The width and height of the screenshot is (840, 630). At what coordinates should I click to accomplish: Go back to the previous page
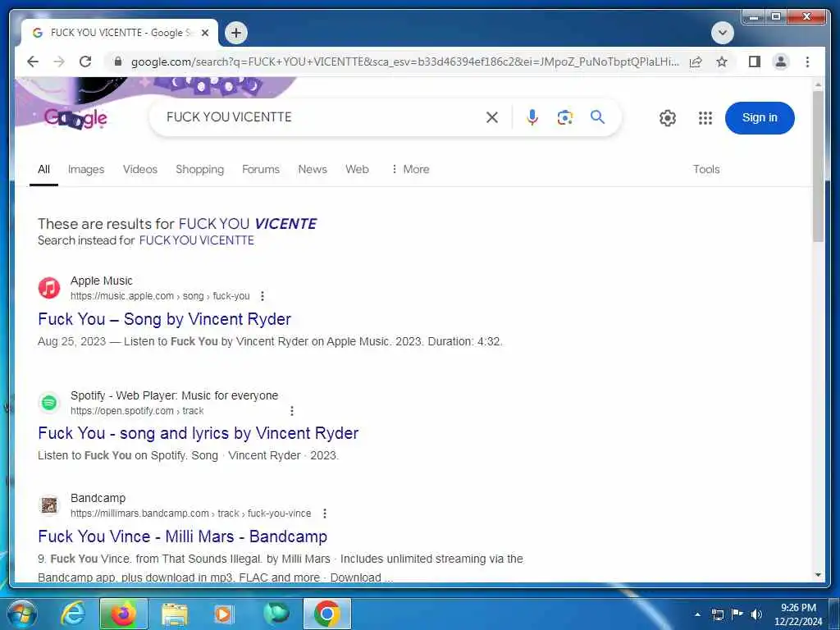pyautogui.click(x=33, y=62)
